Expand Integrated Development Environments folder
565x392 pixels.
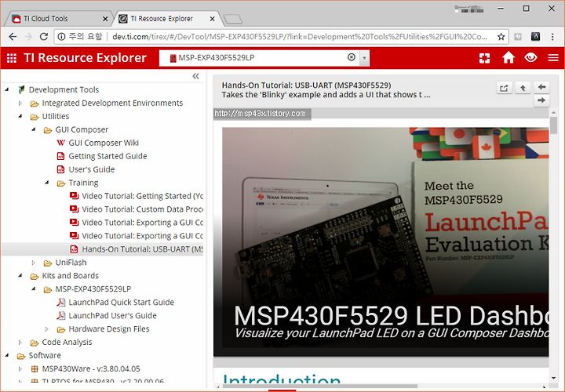[x=20, y=103]
